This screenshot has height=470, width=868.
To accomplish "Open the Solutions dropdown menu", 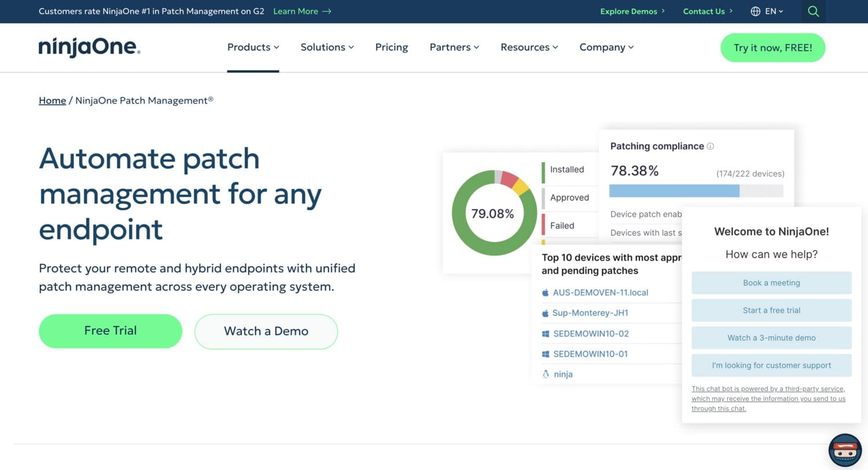I will coord(327,47).
